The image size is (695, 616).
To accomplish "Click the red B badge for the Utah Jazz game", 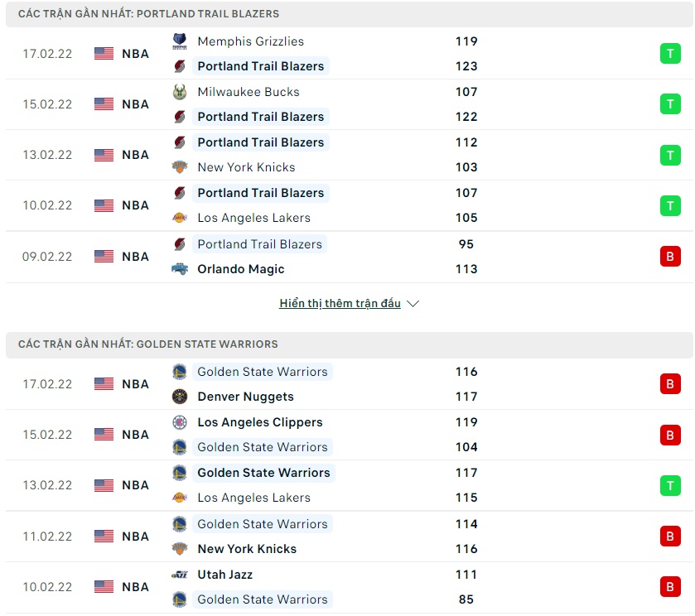I will 669,587.
